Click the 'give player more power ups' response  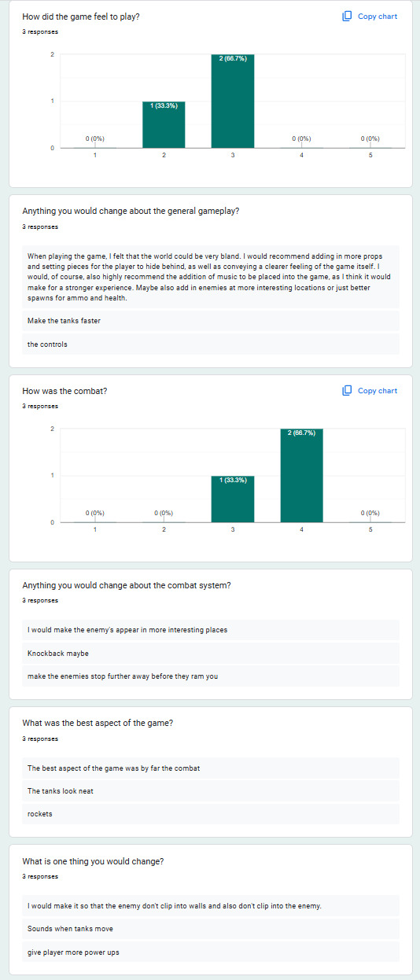pos(210,952)
